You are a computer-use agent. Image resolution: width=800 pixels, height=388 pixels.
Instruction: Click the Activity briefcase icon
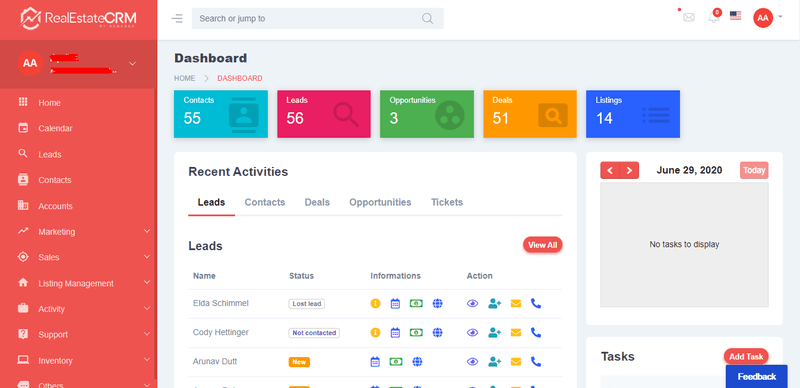click(23, 308)
